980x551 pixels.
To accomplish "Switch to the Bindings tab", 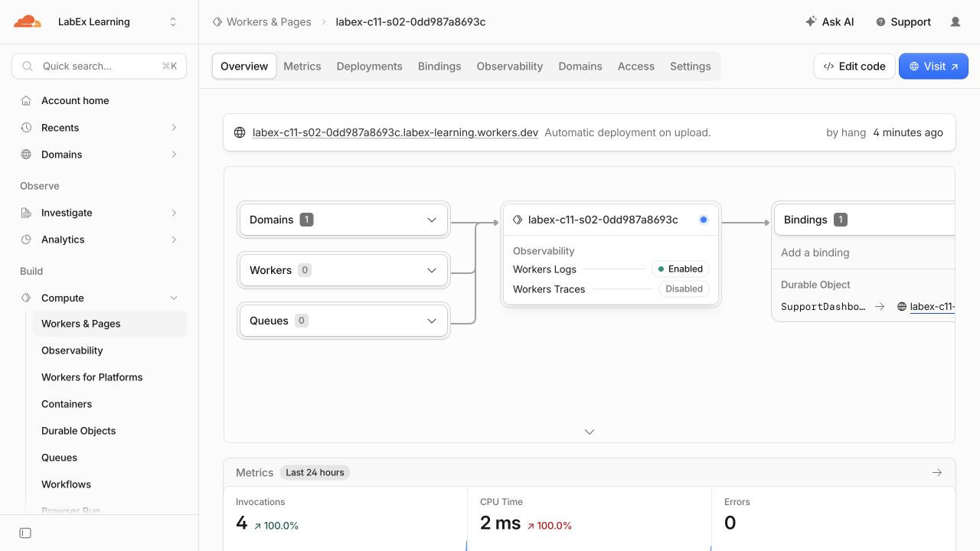I will [439, 66].
